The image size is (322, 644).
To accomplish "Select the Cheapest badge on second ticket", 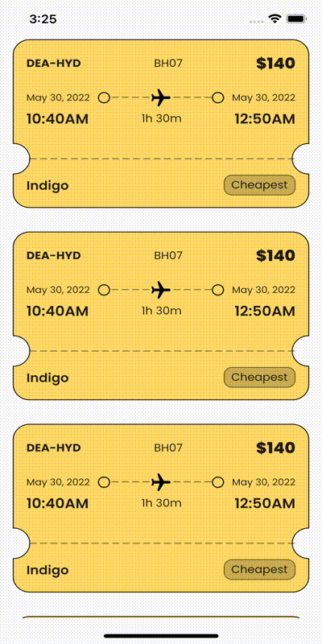I will pos(259,377).
